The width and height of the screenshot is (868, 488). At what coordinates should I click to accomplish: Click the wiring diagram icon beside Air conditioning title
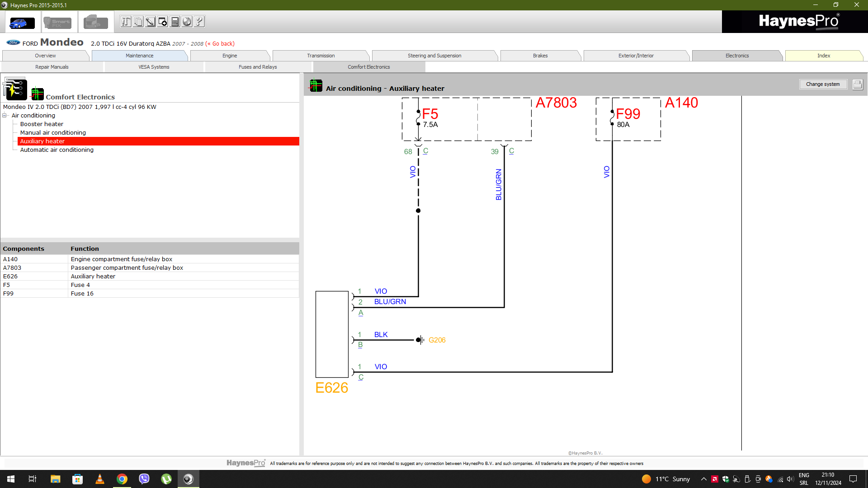tap(316, 85)
